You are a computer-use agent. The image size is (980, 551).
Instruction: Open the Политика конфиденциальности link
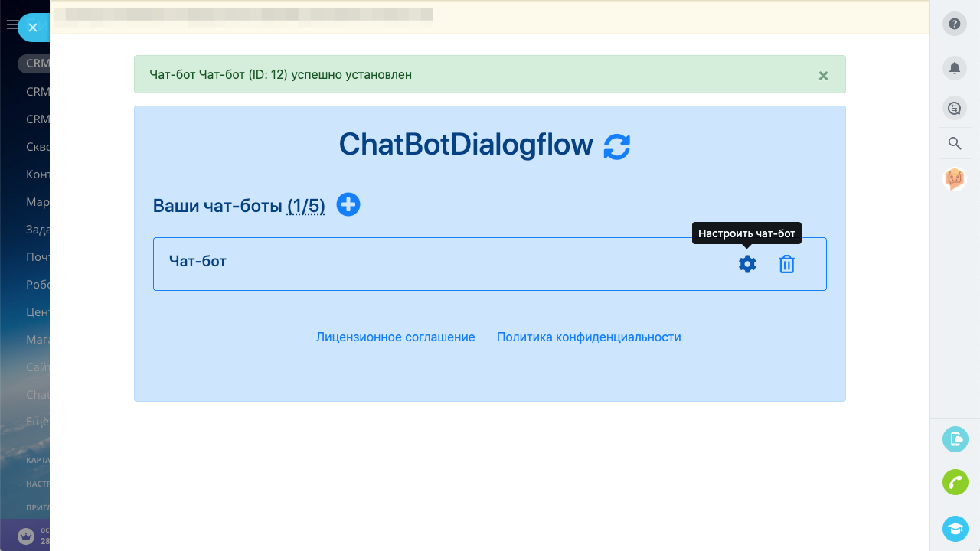point(589,337)
